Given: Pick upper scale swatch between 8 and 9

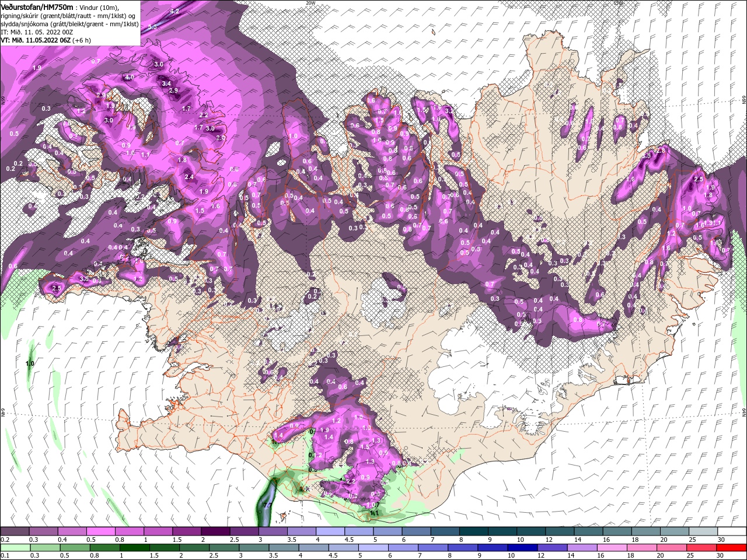Looking at the screenshot, I should click(x=474, y=531).
